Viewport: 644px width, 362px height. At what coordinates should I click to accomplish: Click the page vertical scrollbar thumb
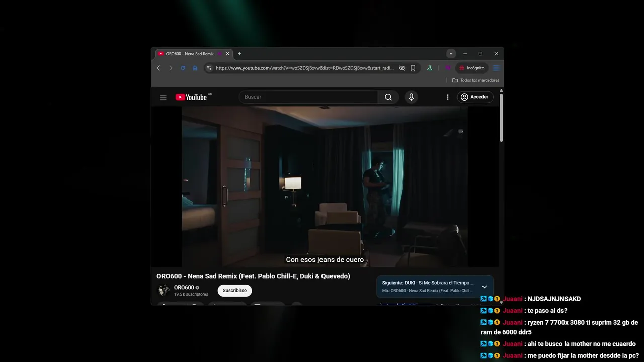501,117
